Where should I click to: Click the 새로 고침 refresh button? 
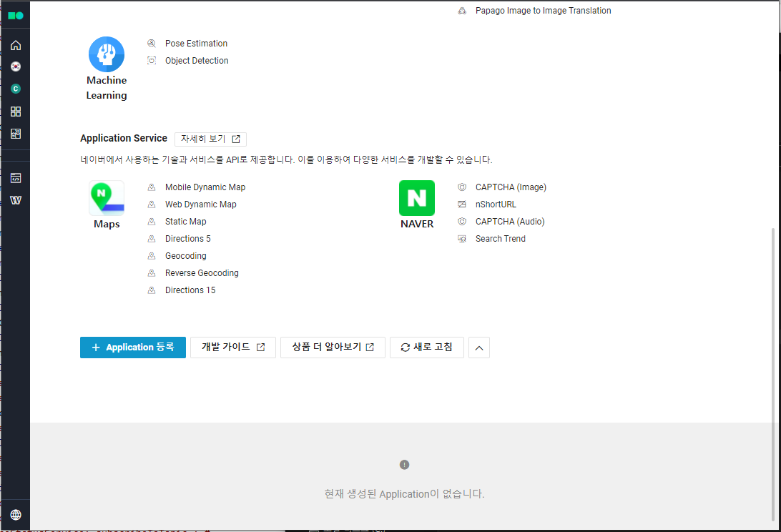point(427,348)
